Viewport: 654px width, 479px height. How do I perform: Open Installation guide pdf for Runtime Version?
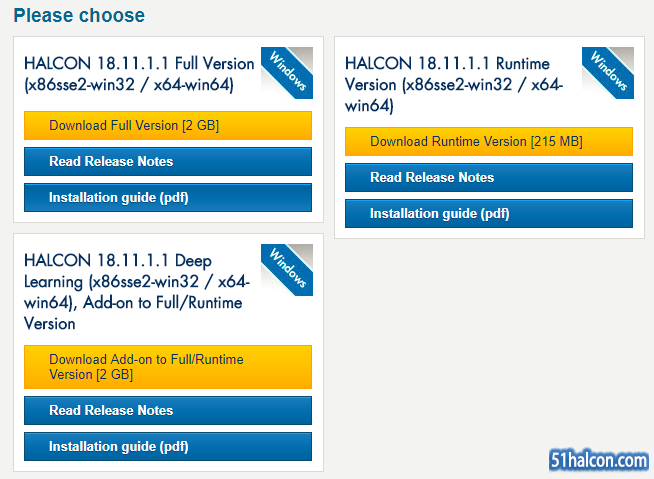pos(489,214)
